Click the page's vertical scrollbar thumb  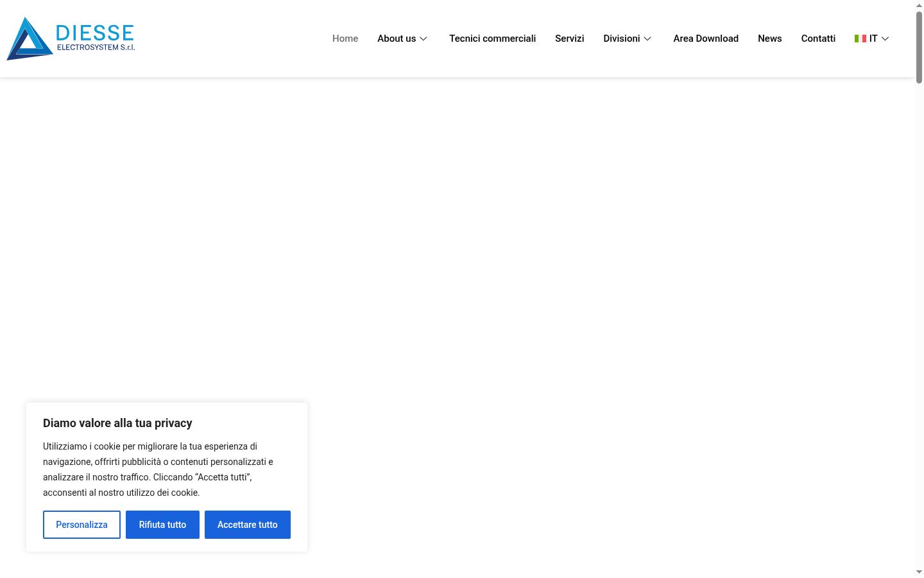click(x=919, y=47)
